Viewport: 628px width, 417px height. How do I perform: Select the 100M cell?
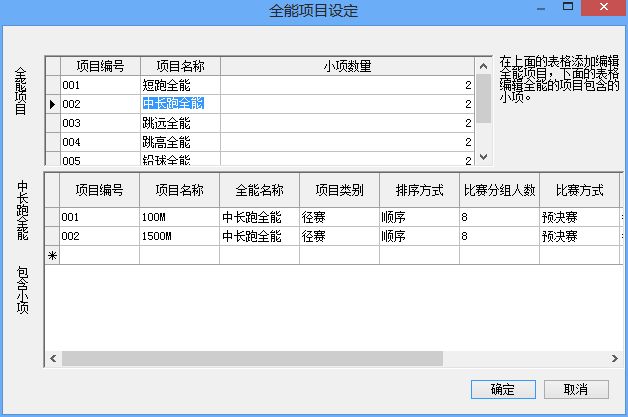[x=179, y=217]
